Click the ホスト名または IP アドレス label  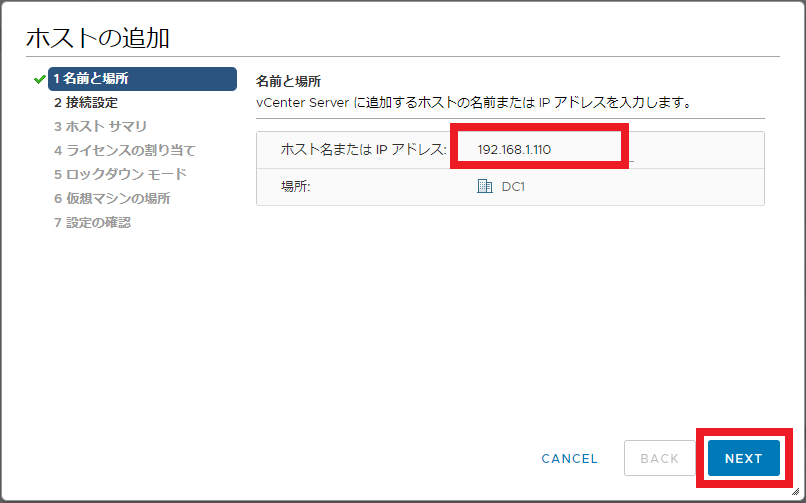pyautogui.click(x=363, y=150)
